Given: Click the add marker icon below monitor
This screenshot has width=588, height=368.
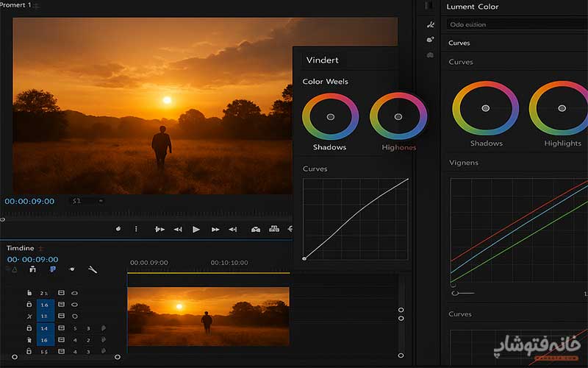Looking at the screenshot, I should pos(118,229).
